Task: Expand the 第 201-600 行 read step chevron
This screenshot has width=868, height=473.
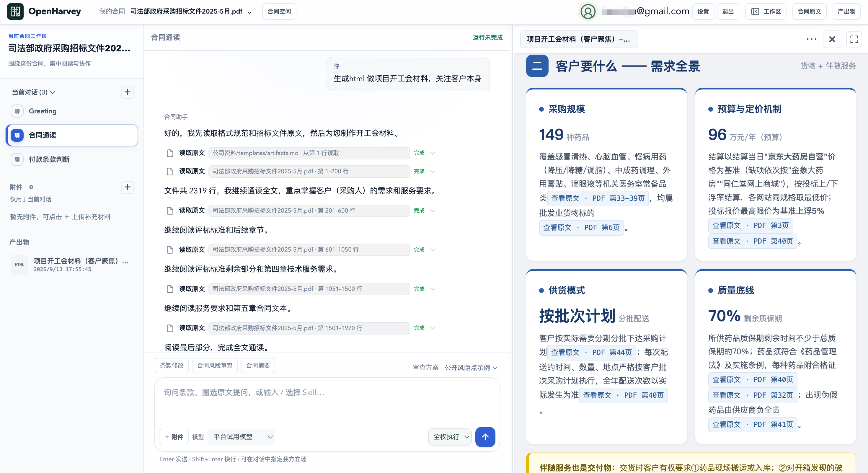Action: coord(433,211)
